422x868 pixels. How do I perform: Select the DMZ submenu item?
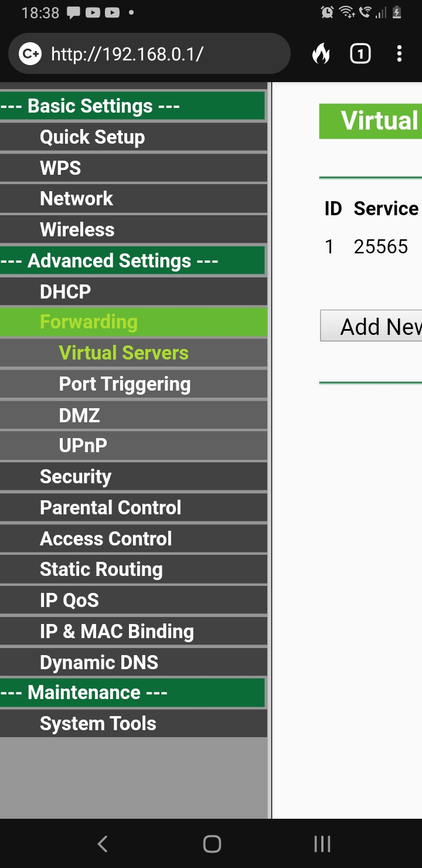tap(79, 415)
